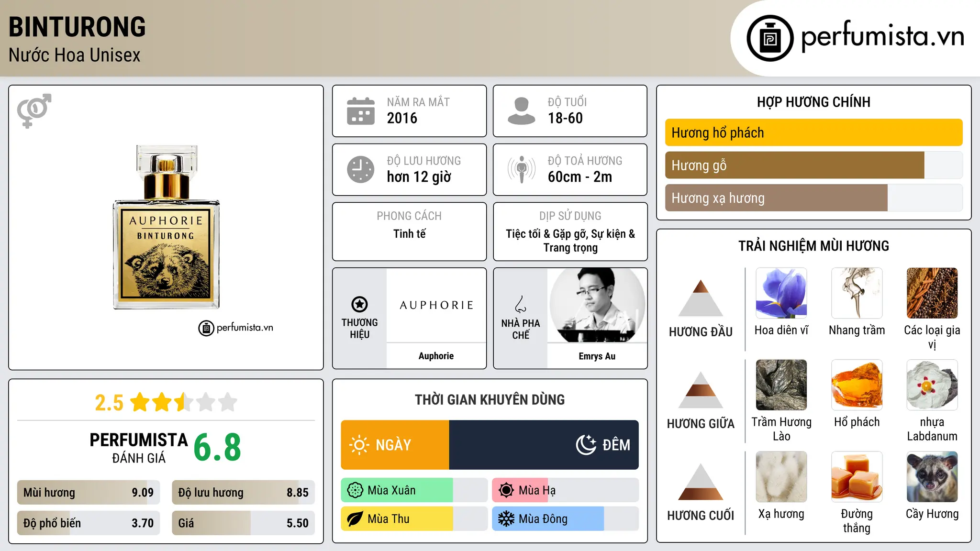The height and width of the screenshot is (551, 980).
Task: Open the Nhang trầm note image
Action: coord(857,293)
